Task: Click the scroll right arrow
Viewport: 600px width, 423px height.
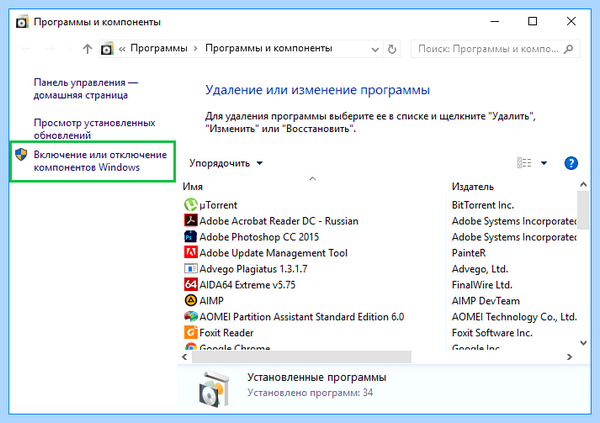Action: [569, 357]
